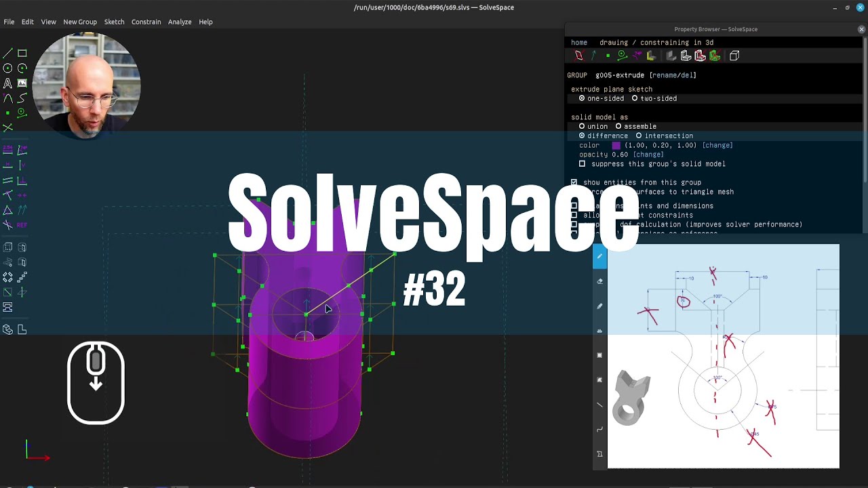Select the Datum Point tool
The image size is (868, 488).
[7, 113]
